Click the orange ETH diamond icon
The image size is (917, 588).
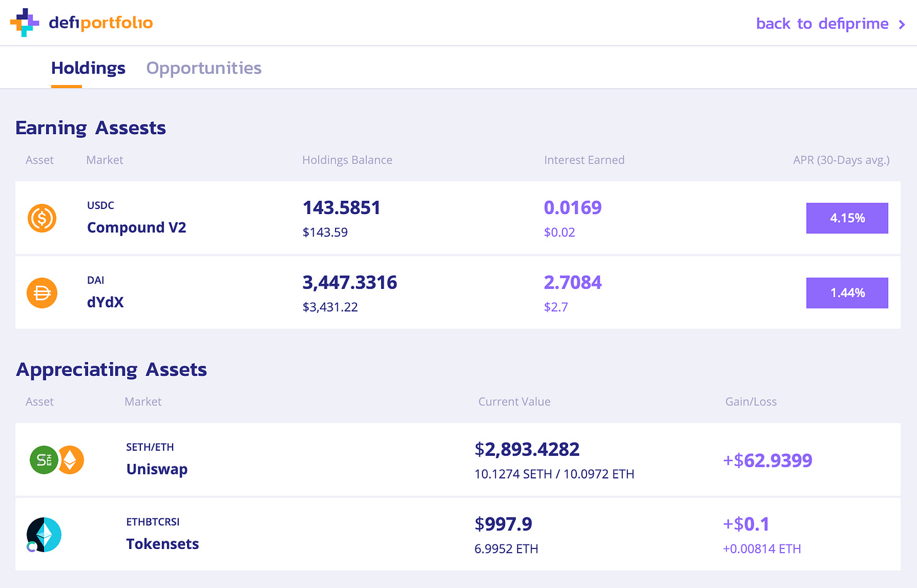pyautogui.click(x=71, y=460)
